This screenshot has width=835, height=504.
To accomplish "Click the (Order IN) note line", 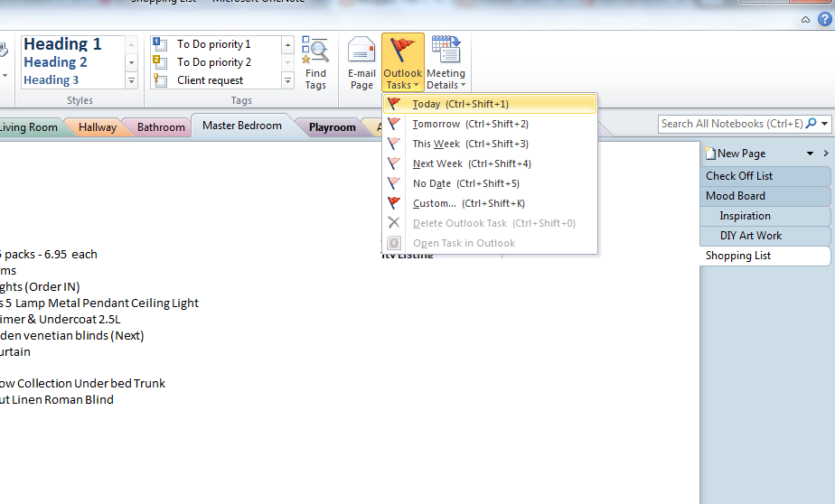I will coord(40,287).
